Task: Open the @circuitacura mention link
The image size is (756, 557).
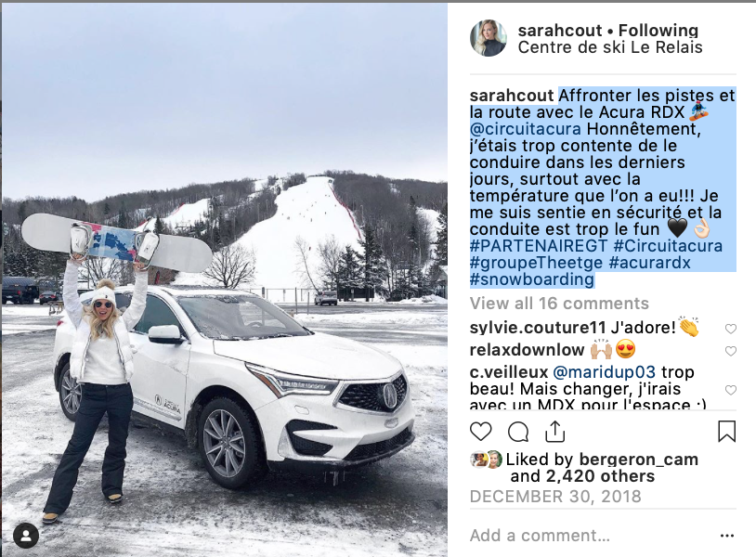Action: [x=526, y=129]
